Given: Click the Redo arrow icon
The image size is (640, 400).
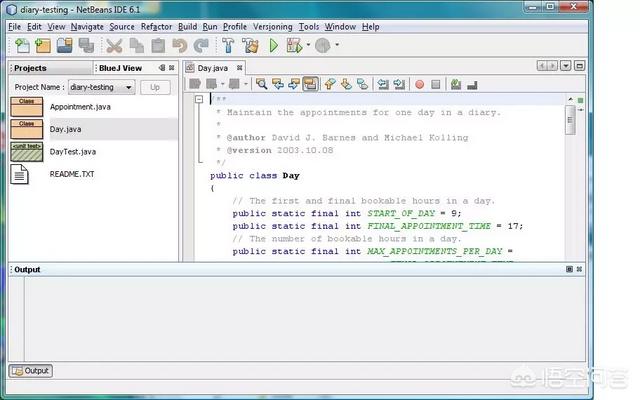Looking at the screenshot, I should [x=201, y=45].
